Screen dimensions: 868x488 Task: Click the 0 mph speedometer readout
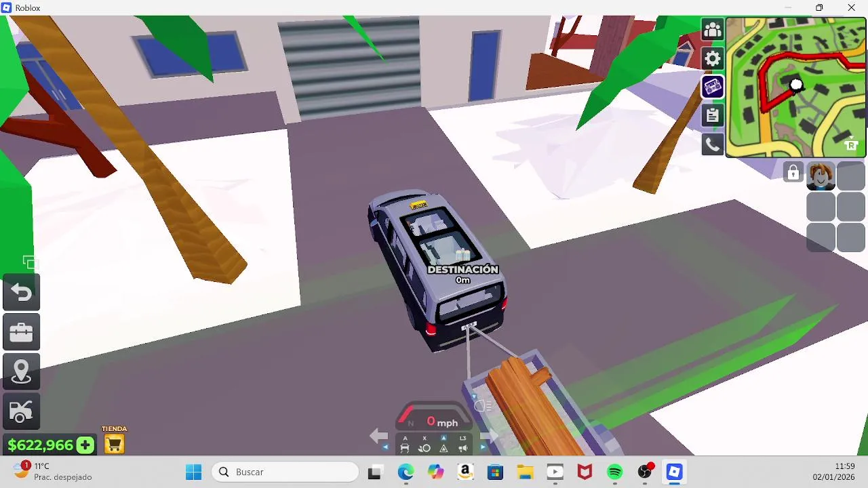pos(441,422)
